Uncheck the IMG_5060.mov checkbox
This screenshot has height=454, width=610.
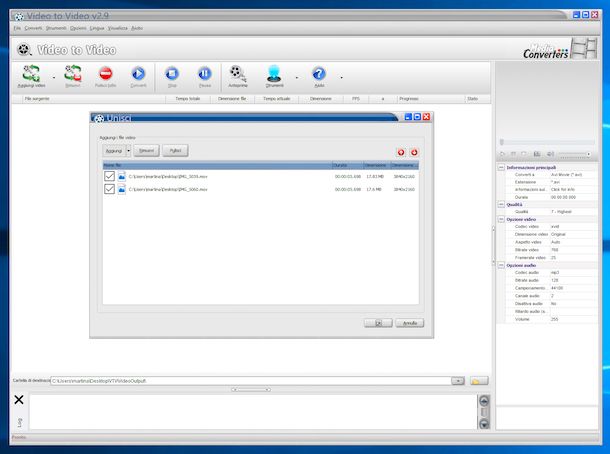click(109, 189)
